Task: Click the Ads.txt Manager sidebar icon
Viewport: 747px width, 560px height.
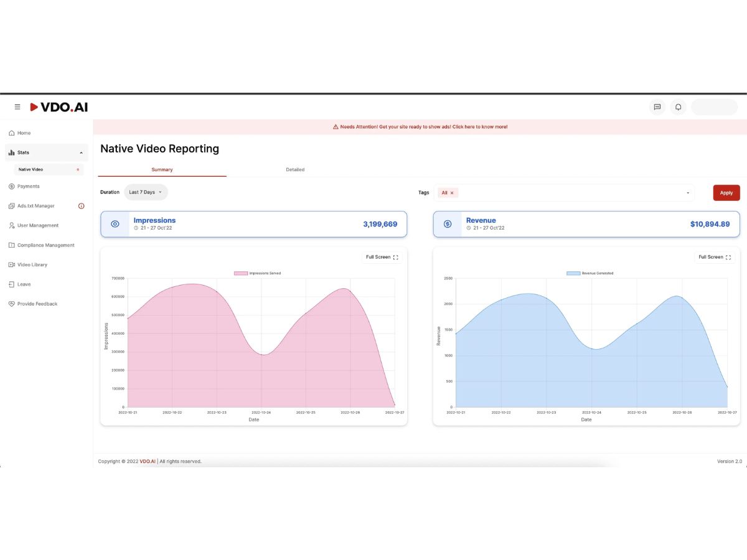Action: tap(11, 206)
